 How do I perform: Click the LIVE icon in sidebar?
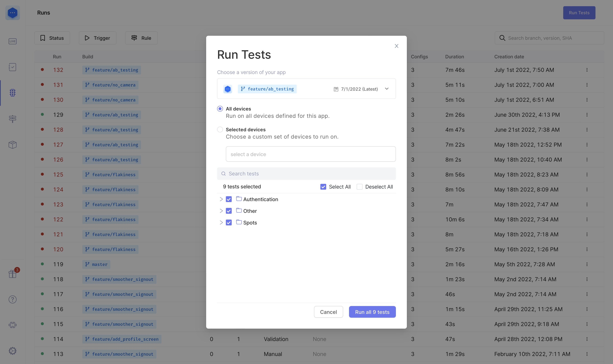(13, 41)
